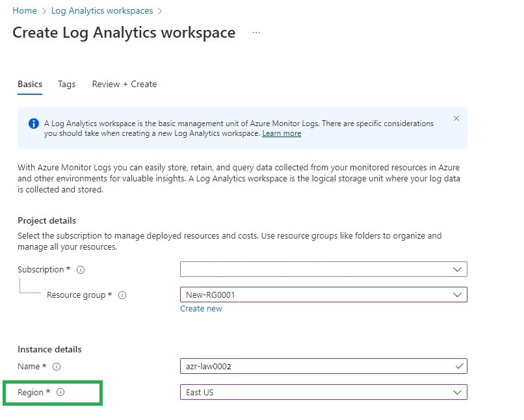Viewport: 524px width, 420px height.
Task: Click the Resource group info icon
Action: click(x=122, y=295)
